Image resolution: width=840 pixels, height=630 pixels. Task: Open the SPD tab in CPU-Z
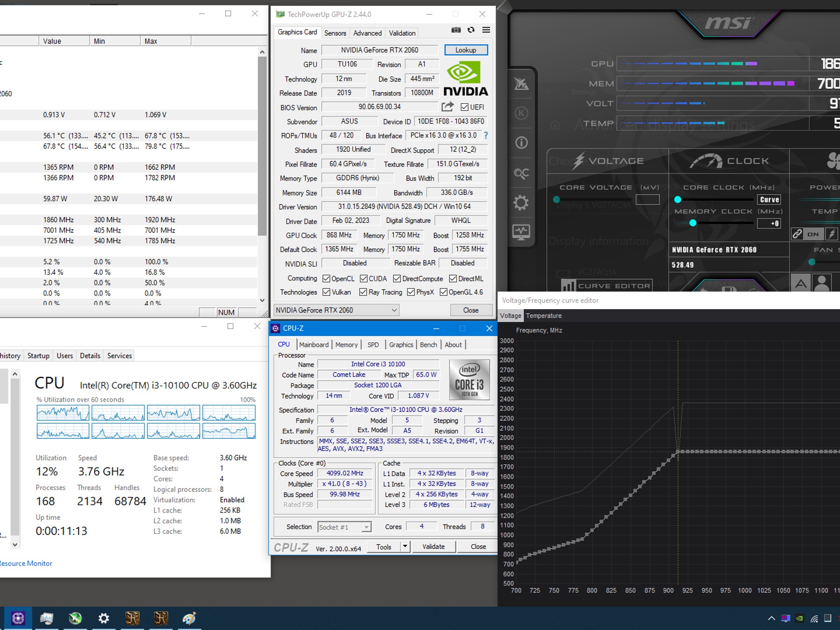pyautogui.click(x=373, y=345)
